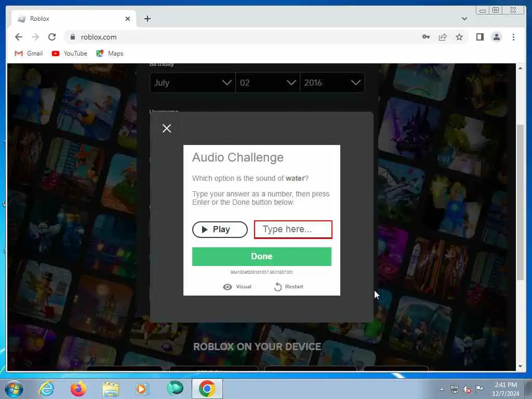Submit the answer with the Done button
Screen dimensions: 532x399
tap(262, 257)
